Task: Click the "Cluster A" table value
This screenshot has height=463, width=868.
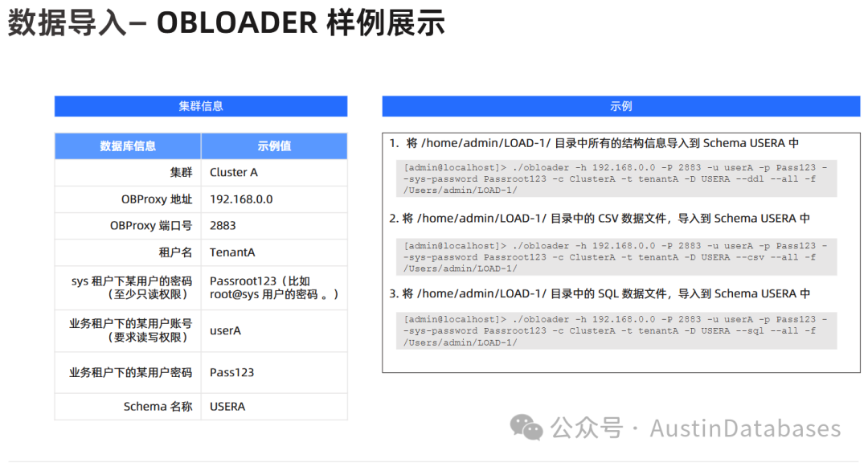Action: tap(234, 173)
